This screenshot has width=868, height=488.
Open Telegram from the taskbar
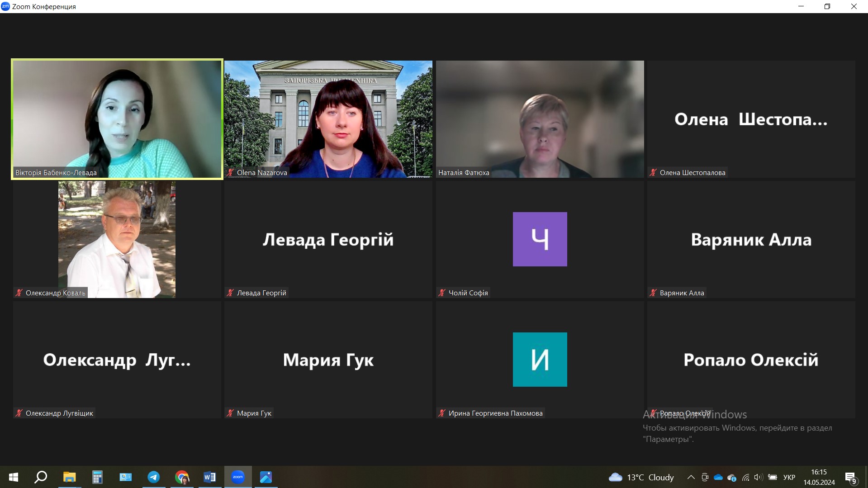(x=153, y=477)
